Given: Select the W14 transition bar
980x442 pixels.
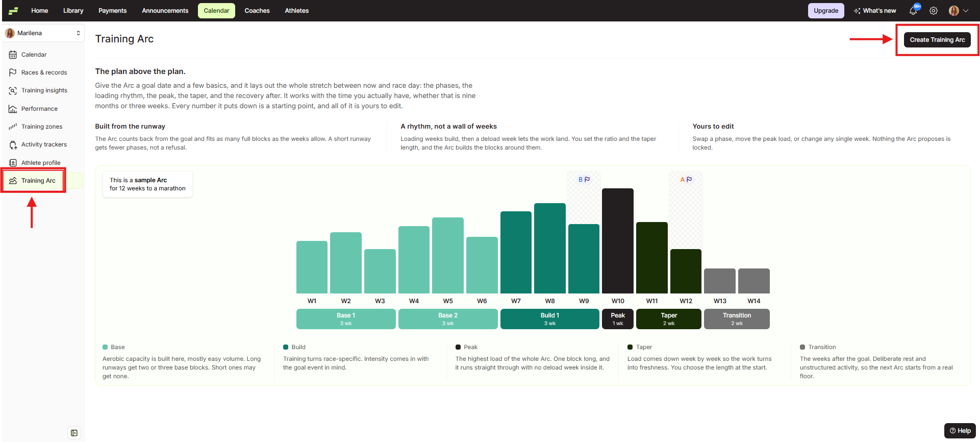Looking at the screenshot, I should click(x=754, y=281).
